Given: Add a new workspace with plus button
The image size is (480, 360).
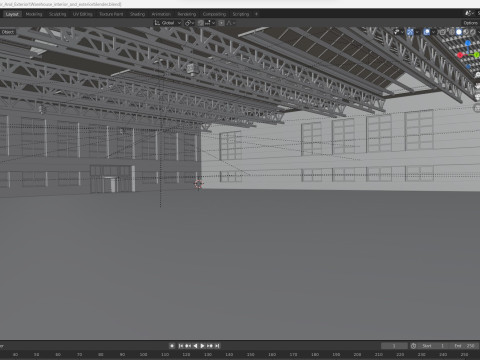Looking at the screenshot, I should click(256, 14).
